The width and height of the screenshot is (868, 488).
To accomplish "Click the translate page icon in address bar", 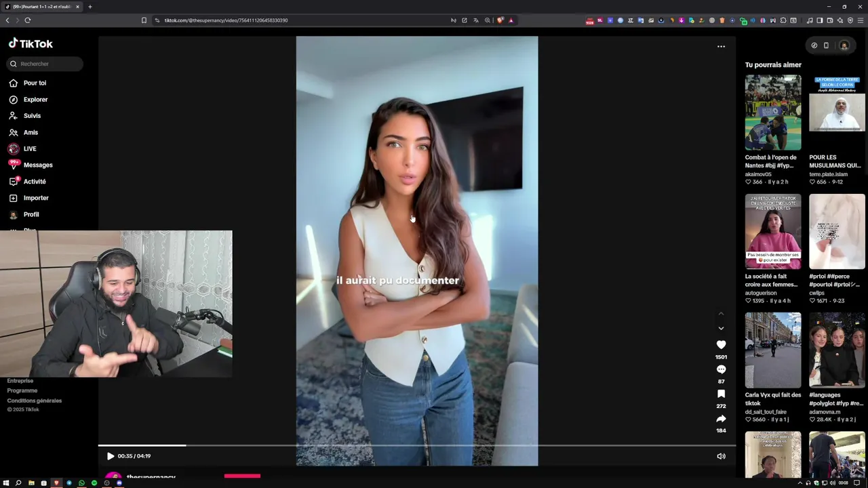I will [475, 20].
